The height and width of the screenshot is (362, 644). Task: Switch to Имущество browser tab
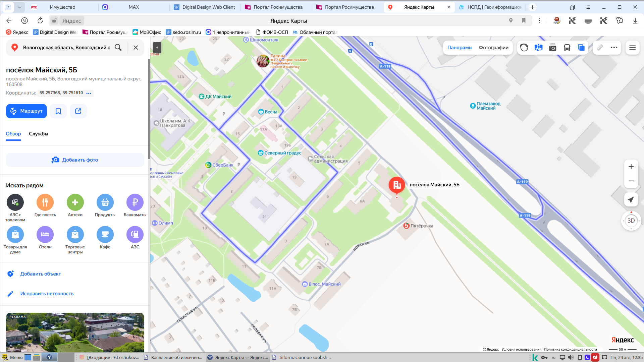coord(63,7)
